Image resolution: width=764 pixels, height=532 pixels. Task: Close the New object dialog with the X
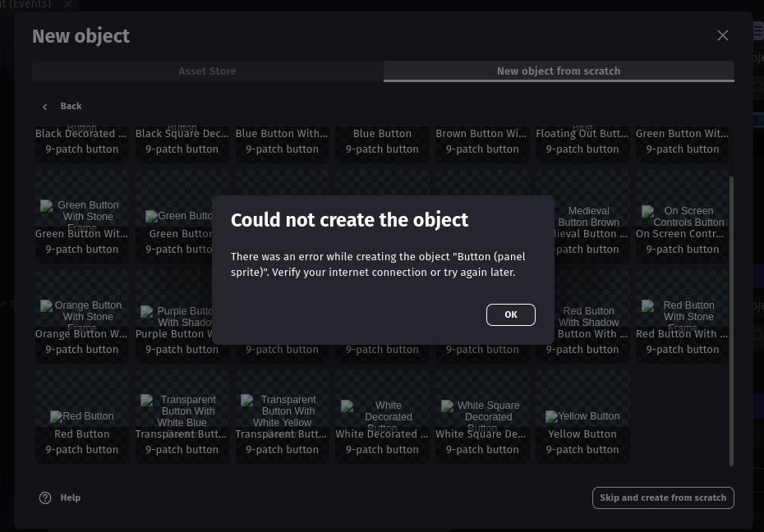722,35
